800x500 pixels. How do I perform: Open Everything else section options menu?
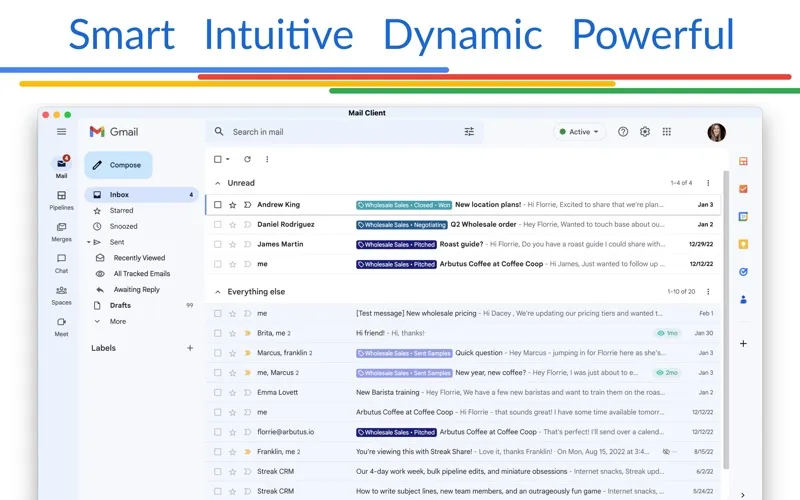point(708,291)
